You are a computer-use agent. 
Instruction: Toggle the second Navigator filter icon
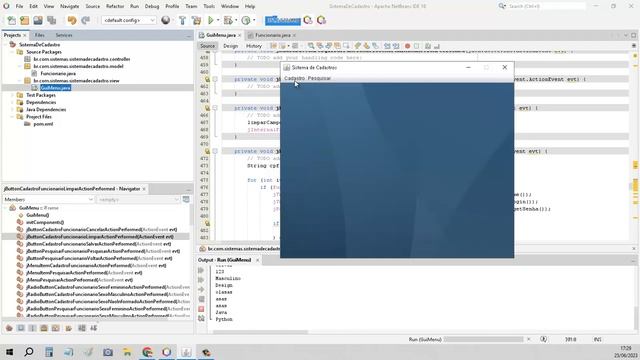(x=21, y=328)
